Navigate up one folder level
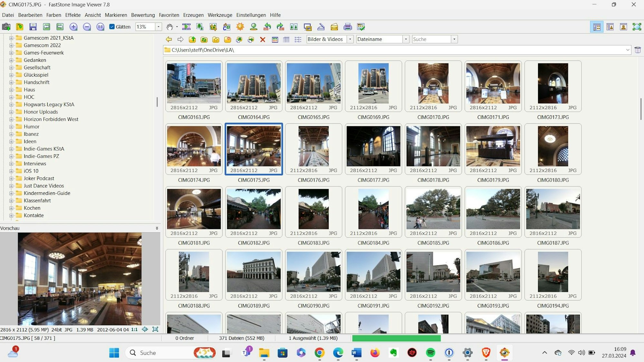 [193, 39]
